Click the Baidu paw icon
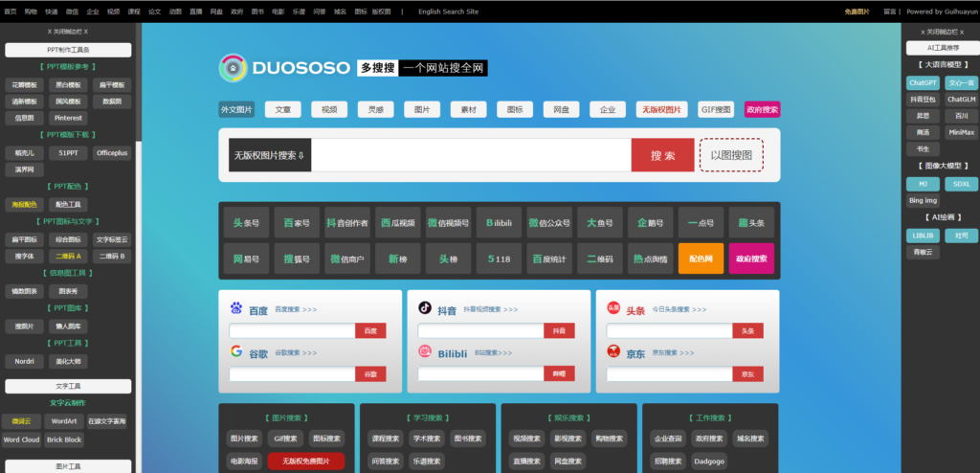Image resolution: width=980 pixels, height=473 pixels. [236, 307]
